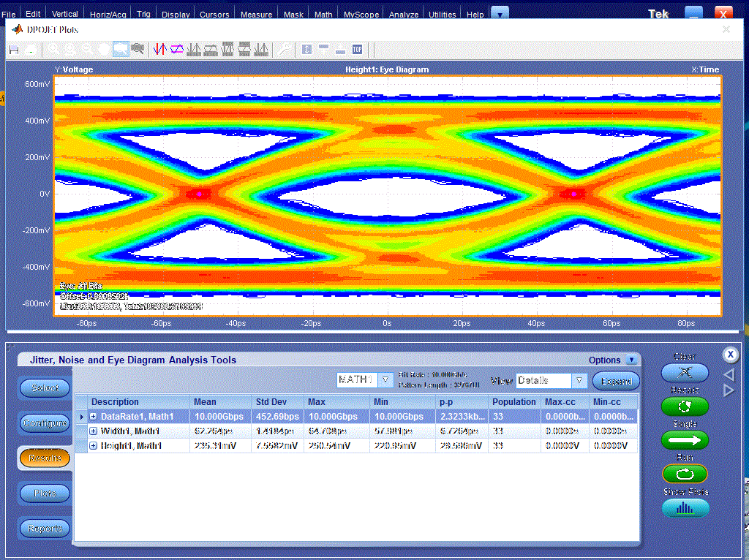Select the zoom box tool

pos(121,49)
